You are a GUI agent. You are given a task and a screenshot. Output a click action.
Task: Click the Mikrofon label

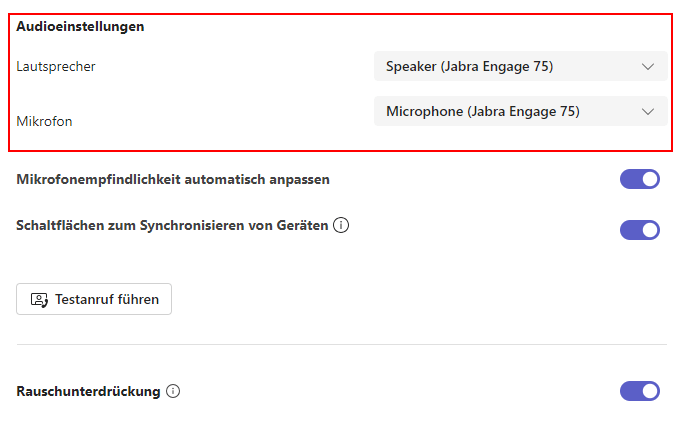point(44,121)
